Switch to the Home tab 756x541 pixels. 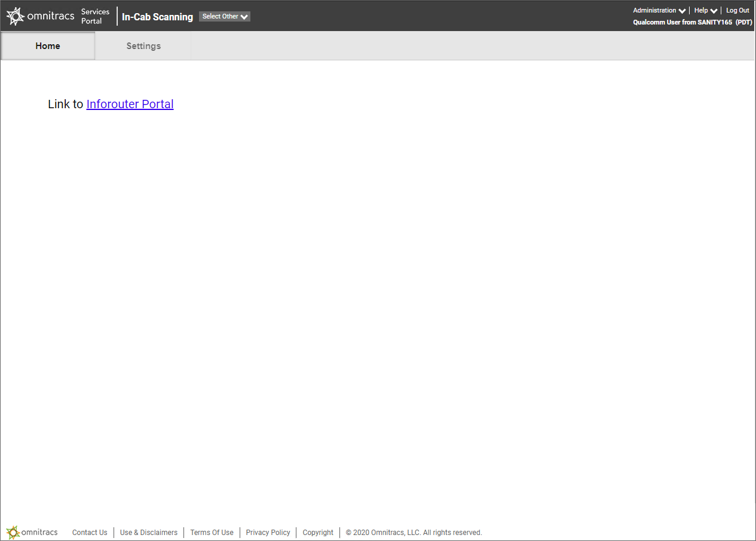48,46
